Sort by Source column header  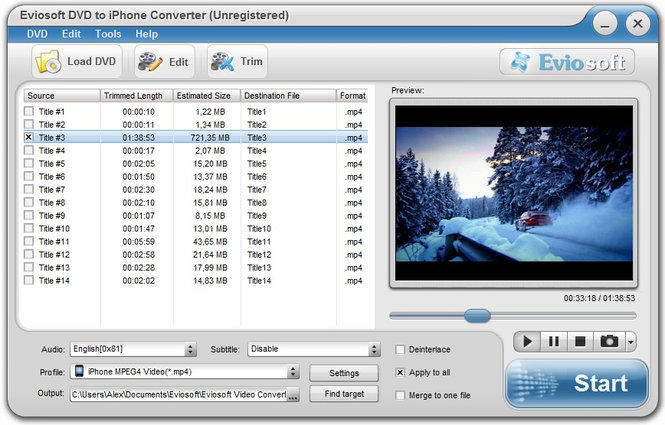click(62, 95)
